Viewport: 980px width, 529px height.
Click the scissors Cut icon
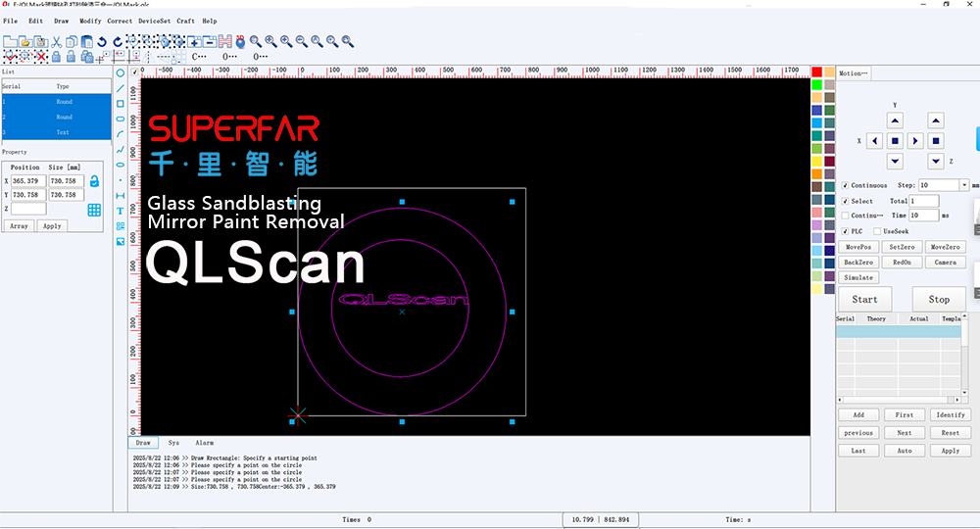[56, 42]
